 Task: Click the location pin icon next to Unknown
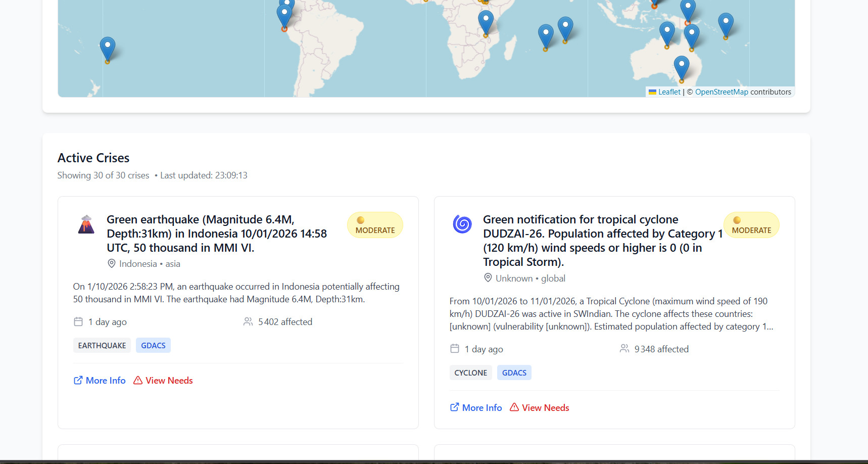(488, 277)
